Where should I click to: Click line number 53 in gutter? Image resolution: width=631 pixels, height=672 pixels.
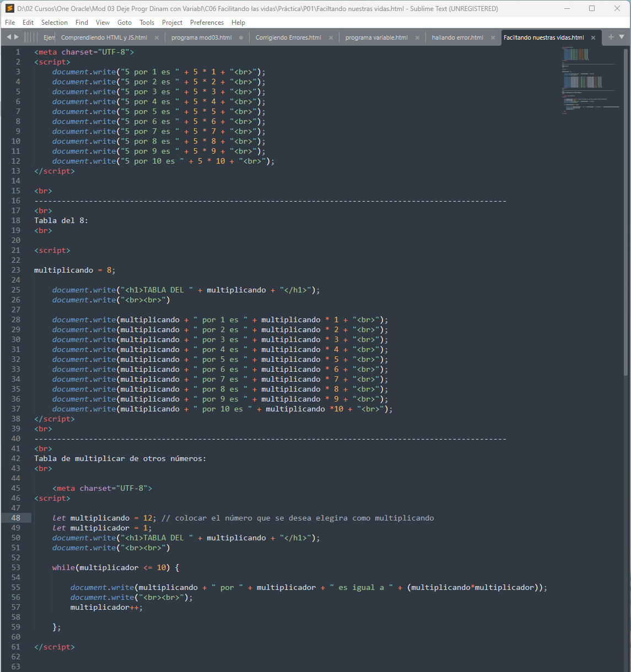(16, 567)
